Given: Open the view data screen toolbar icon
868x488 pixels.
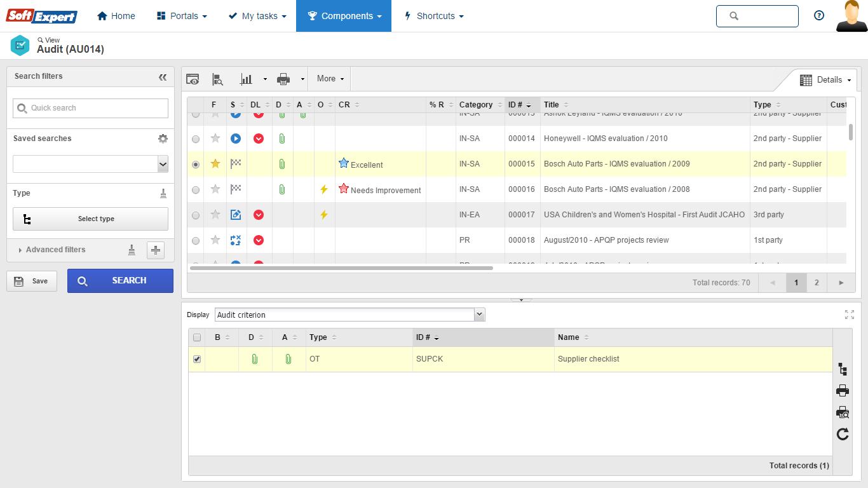Looking at the screenshot, I should pos(193,79).
